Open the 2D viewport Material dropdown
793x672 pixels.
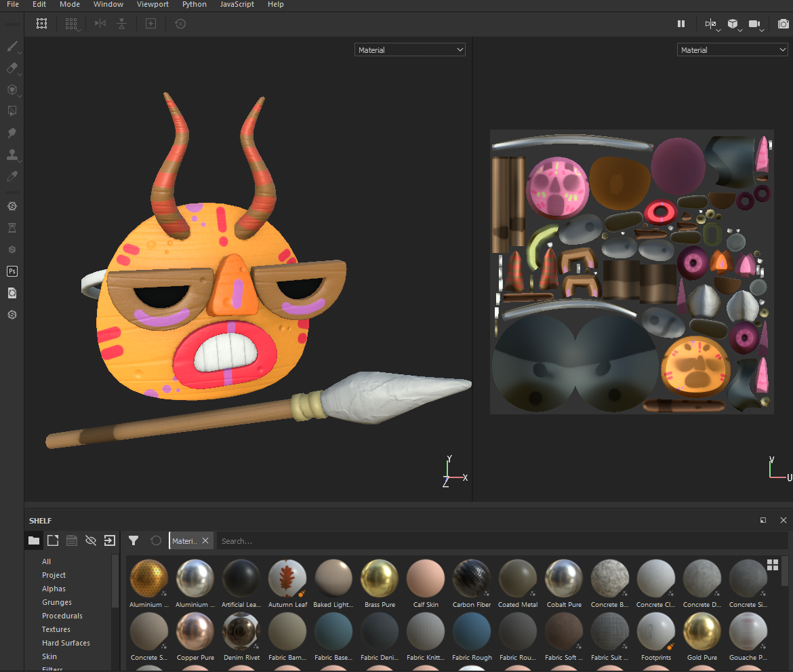(732, 50)
